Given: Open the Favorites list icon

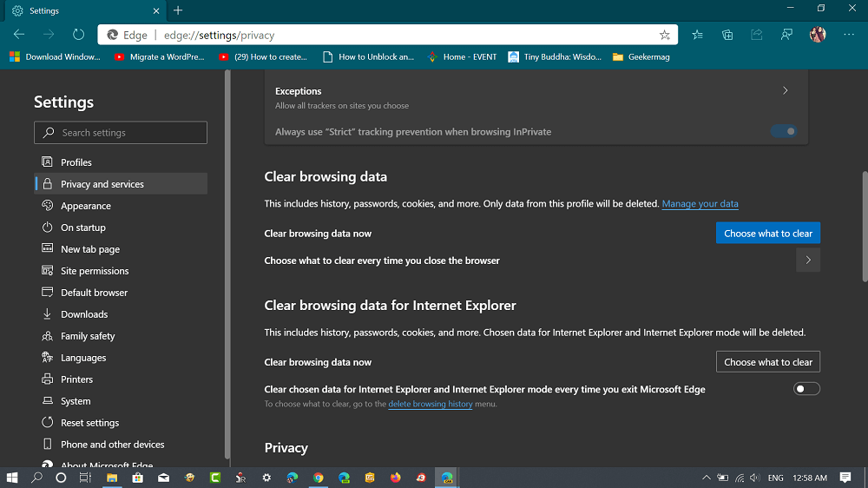Looking at the screenshot, I should coord(698,35).
